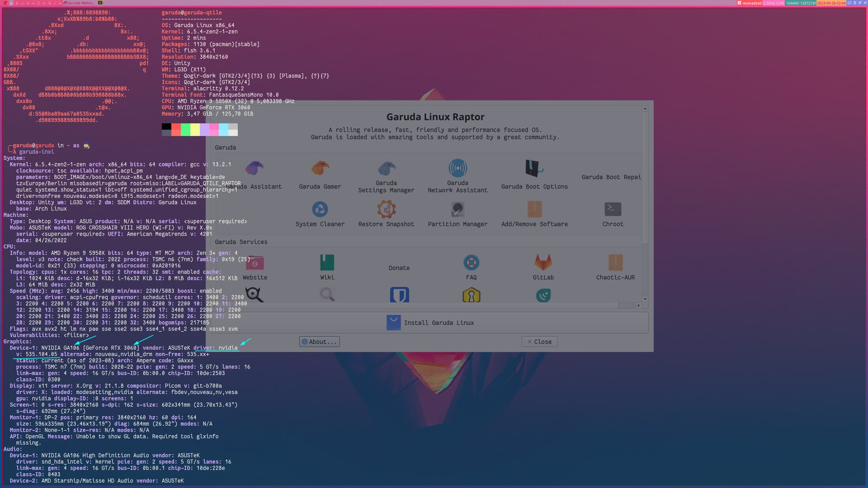Click the cyan color block in neofetch output
Viewport: 868px width, 488px height.
pyautogui.click(x=223, y=130)
